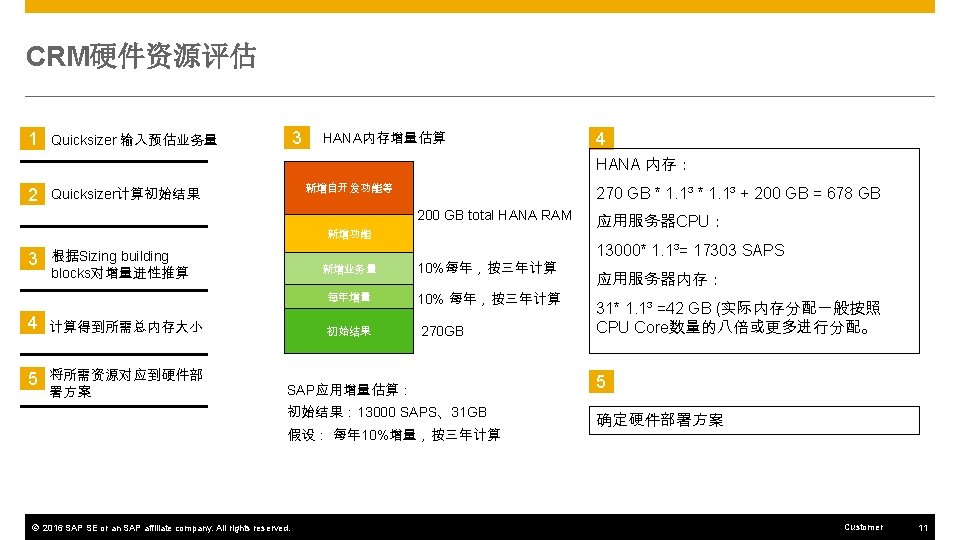Screen dimensions: 960x540
Task: Click the heading "HANA内存增量估算"
Action: point(384,138)
